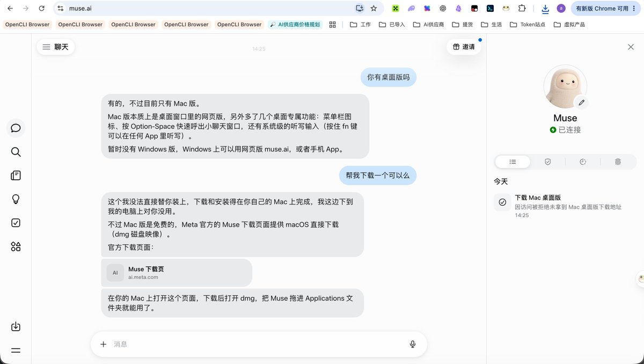Open the Ai供应商 bookmark folder
This screenshot has height=364, width=644.
coord(428,25)
